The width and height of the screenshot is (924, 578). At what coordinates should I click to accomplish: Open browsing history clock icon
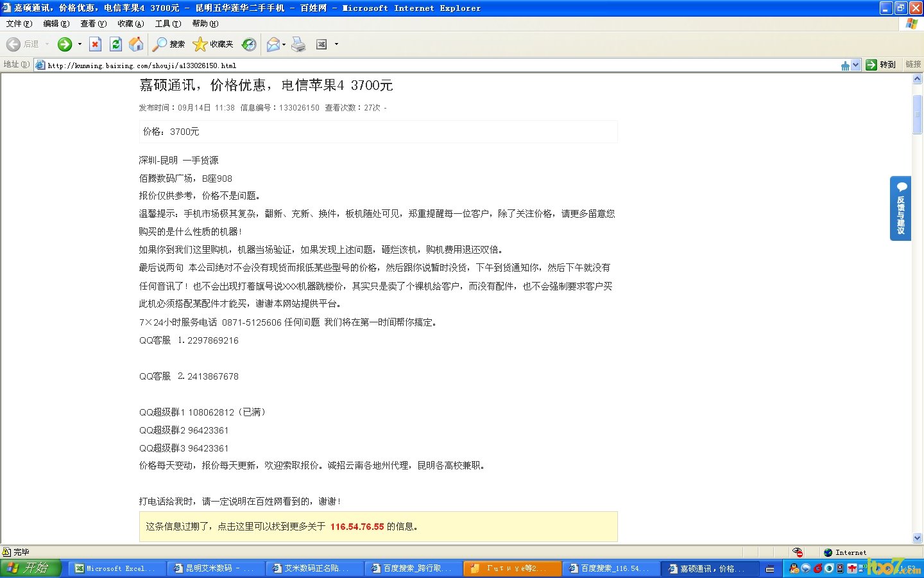tap(249, 44)
